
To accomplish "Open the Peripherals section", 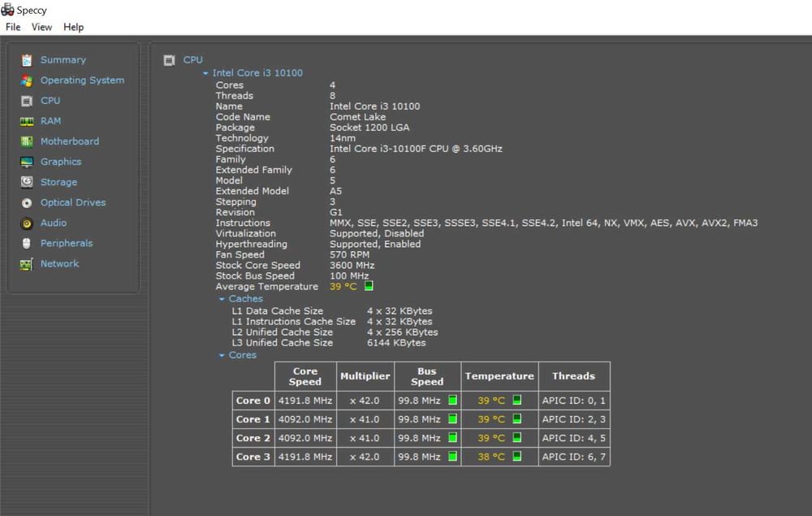I will coord(67,244).
